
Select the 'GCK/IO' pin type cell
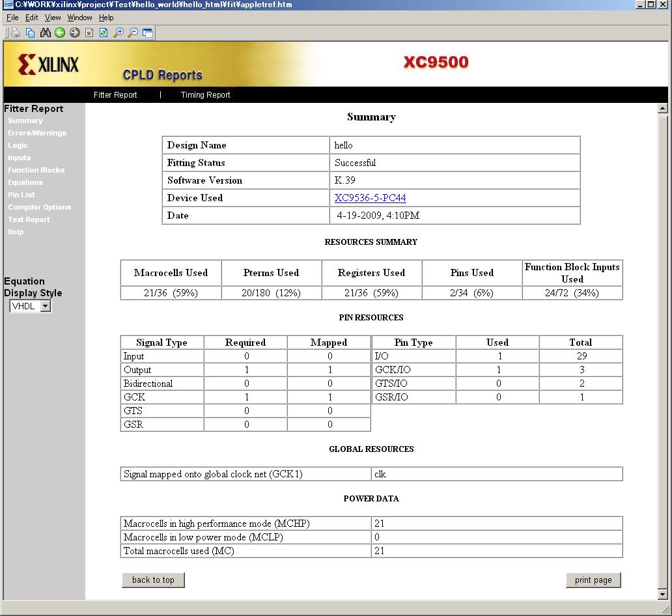pos(413,369)
